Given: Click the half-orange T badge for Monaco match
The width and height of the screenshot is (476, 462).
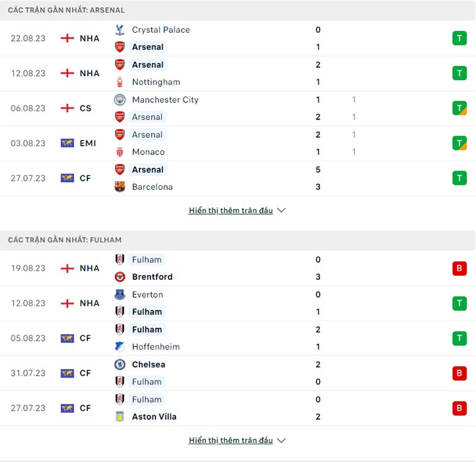Looking at the screenshot, I should (x=459, y=143).
